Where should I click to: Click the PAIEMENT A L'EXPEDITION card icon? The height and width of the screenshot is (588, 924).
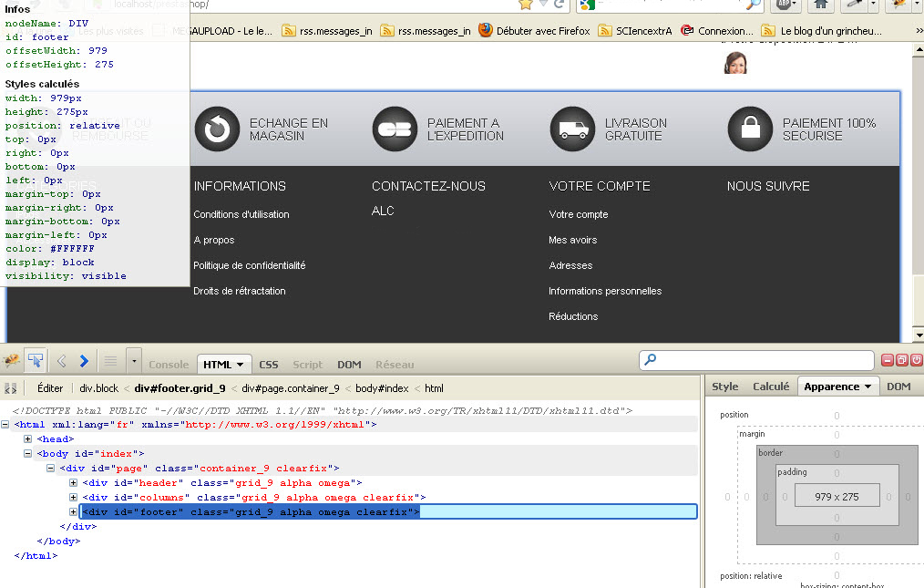(395, 129)
